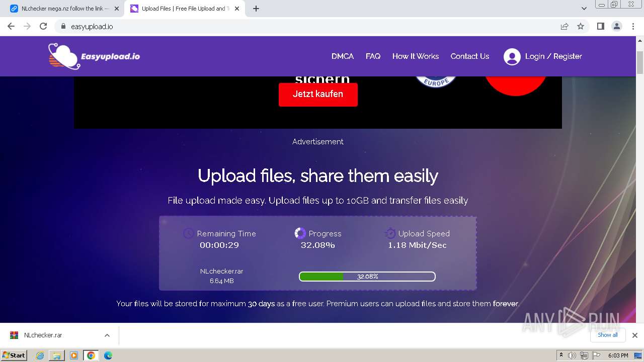Open the Windows Start button

coord(14,355)
